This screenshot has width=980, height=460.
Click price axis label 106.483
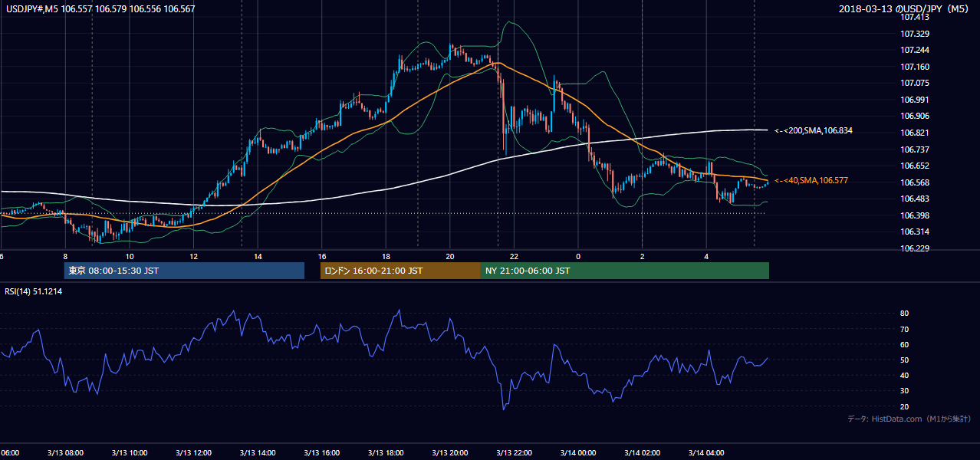(914, 199)
